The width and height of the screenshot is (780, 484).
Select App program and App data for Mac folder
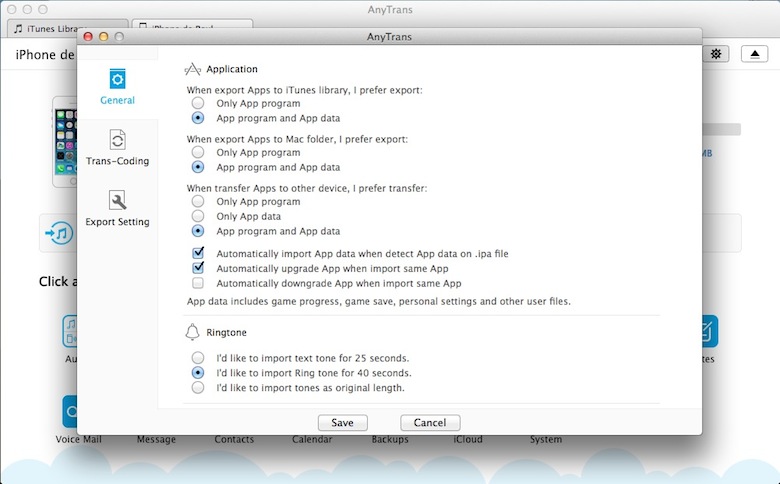pyautogui.click(x=198, y=167)
